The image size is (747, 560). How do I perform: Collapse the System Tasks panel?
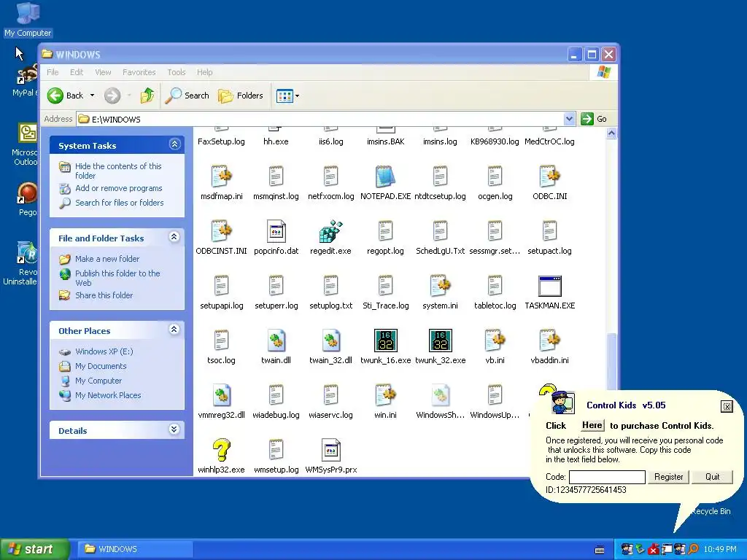[x=174, y=144]
